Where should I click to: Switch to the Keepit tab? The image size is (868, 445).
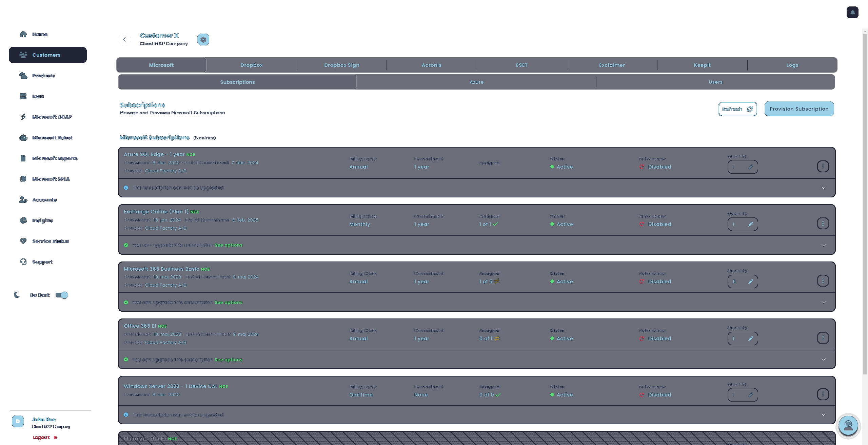[702, 65]
